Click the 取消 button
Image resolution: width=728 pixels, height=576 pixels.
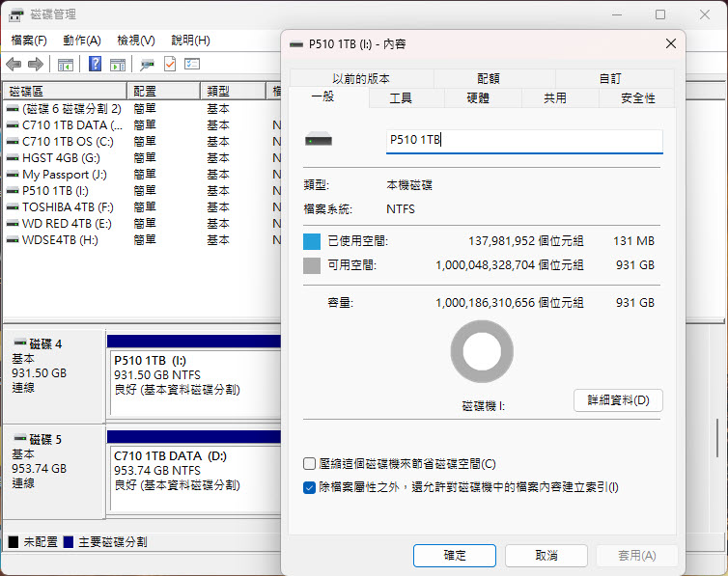[546, 555]
